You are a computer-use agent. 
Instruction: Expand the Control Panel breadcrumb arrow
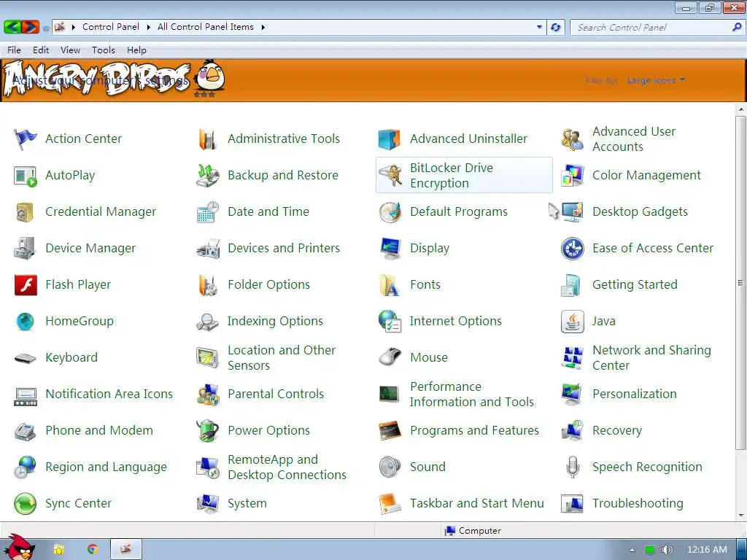click(x=148, y=27)
